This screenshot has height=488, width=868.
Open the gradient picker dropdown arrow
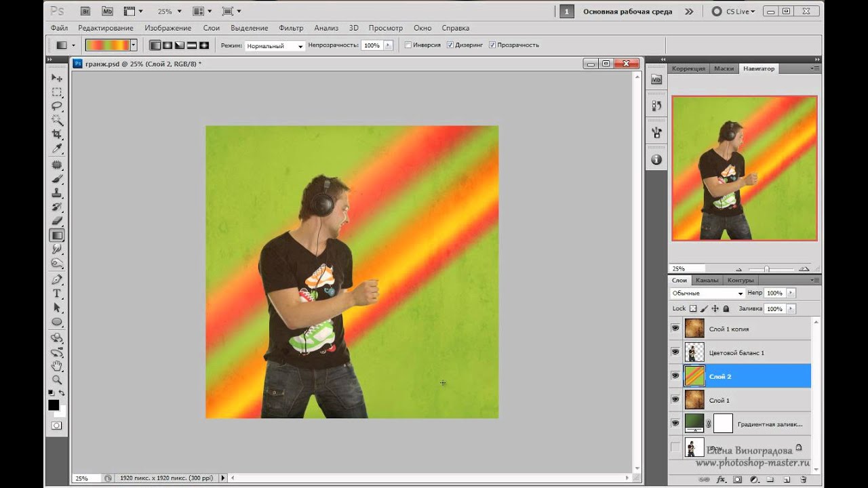(x=134, y=45)
